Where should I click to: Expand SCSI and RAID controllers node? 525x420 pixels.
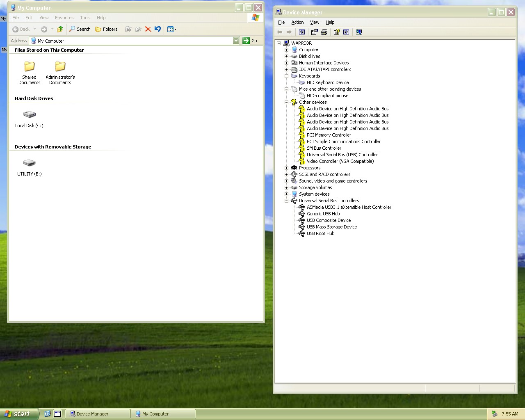click(287, 174)
